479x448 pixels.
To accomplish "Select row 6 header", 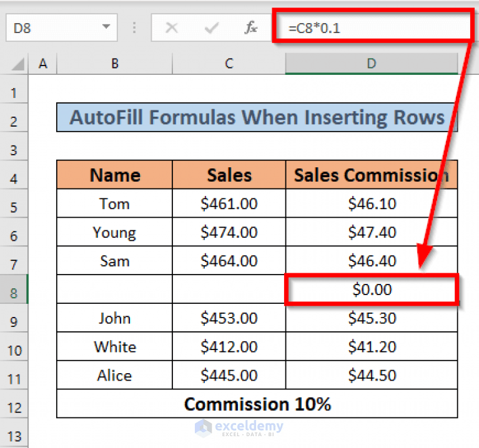I will [14, 231].
